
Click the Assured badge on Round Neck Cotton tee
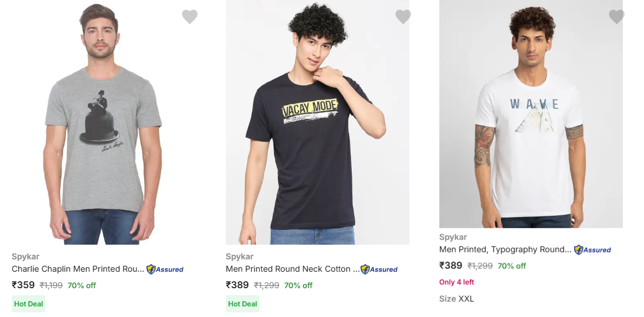tap(379, 269)
